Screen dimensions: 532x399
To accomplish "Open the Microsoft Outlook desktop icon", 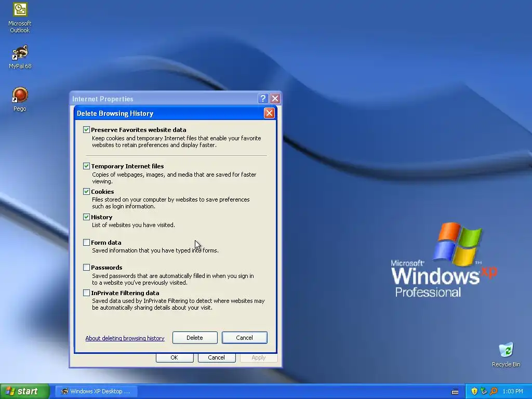I will click(x=20, y=18).
